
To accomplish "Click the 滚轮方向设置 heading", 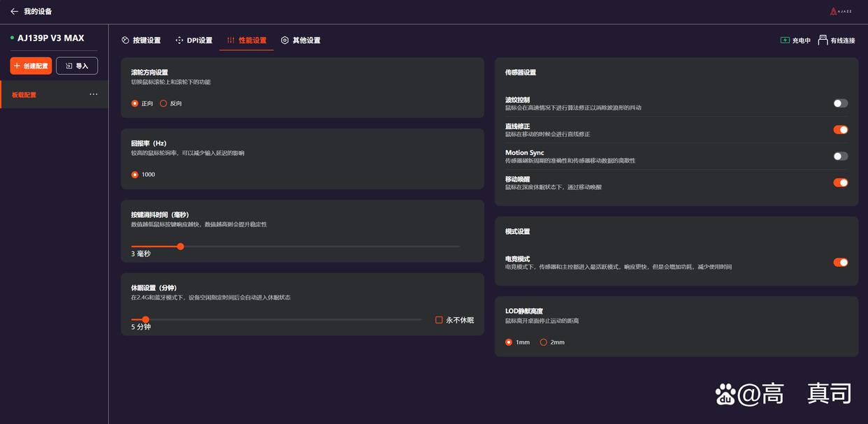I will coord(150,73).
